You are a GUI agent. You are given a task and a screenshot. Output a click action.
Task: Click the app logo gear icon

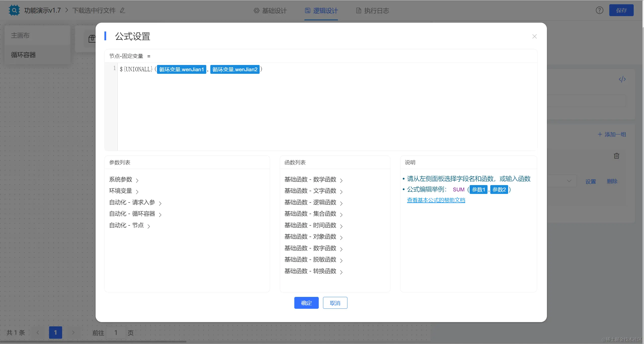pos(14,10)
